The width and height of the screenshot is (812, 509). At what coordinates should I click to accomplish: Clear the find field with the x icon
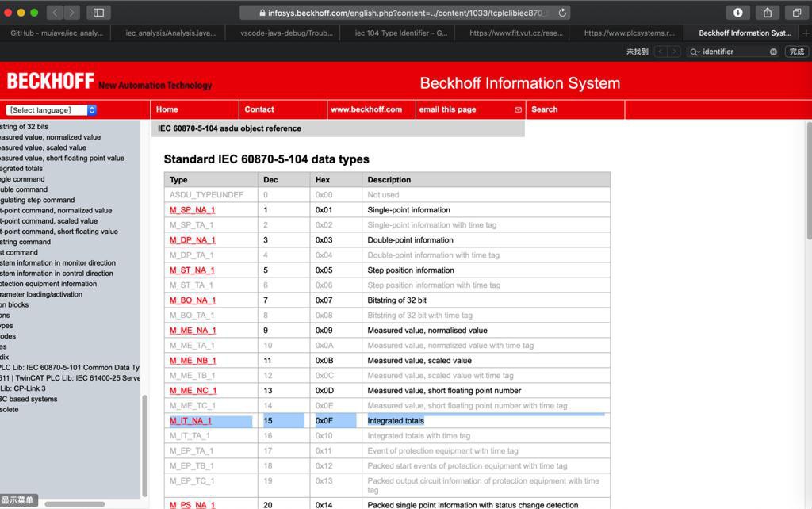pos(773,52)
